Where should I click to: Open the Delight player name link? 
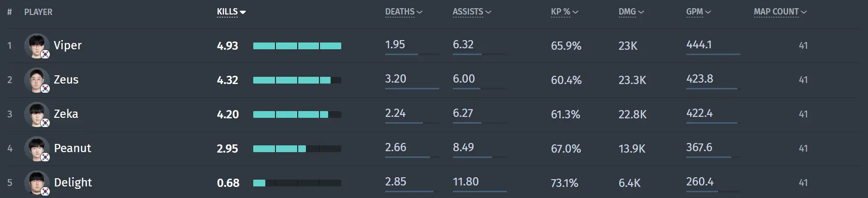coord(73,183)
